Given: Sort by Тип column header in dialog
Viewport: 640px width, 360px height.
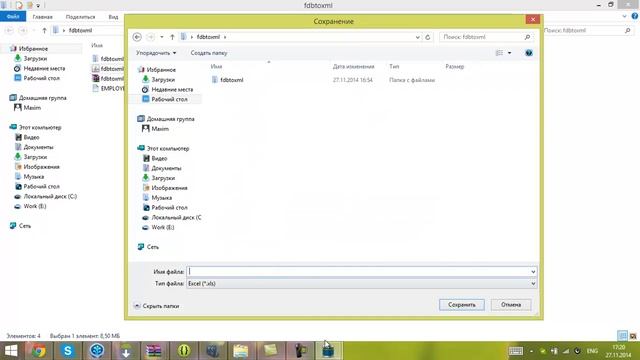Looking at the screenshot, I should pyautogui.click(x=394, y=67).
